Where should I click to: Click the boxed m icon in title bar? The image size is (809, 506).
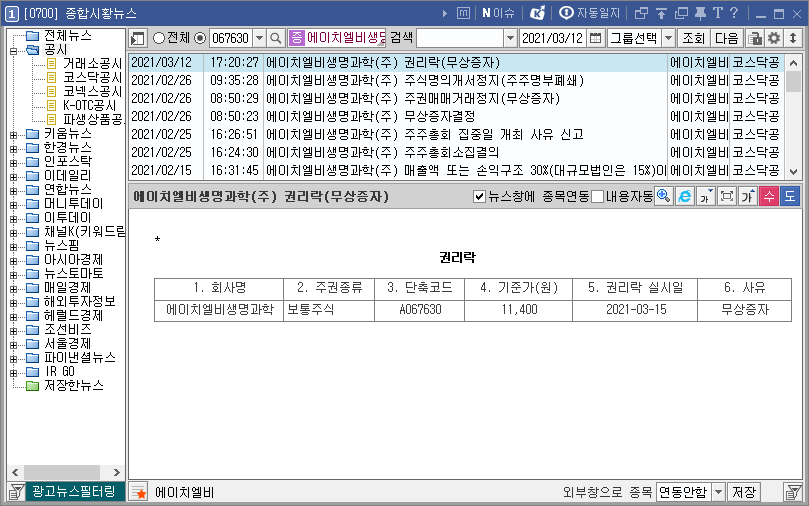pos(463,13)
